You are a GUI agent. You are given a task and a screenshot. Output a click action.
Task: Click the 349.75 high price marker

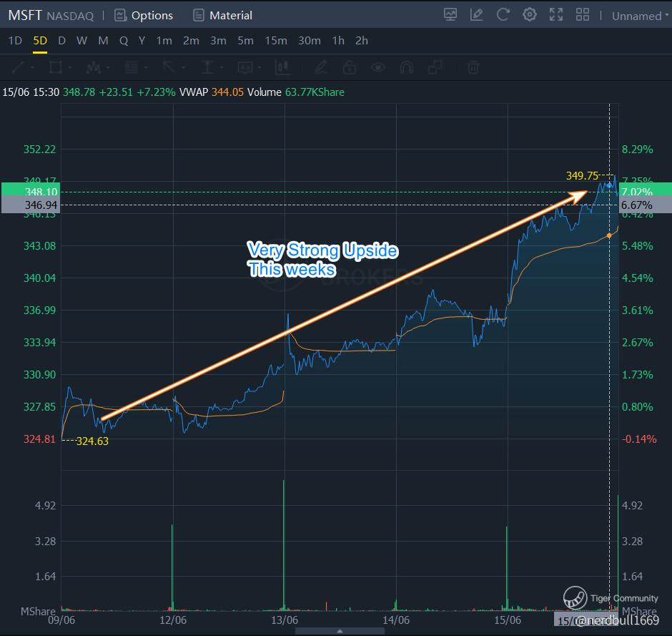(x=582, y=175)
